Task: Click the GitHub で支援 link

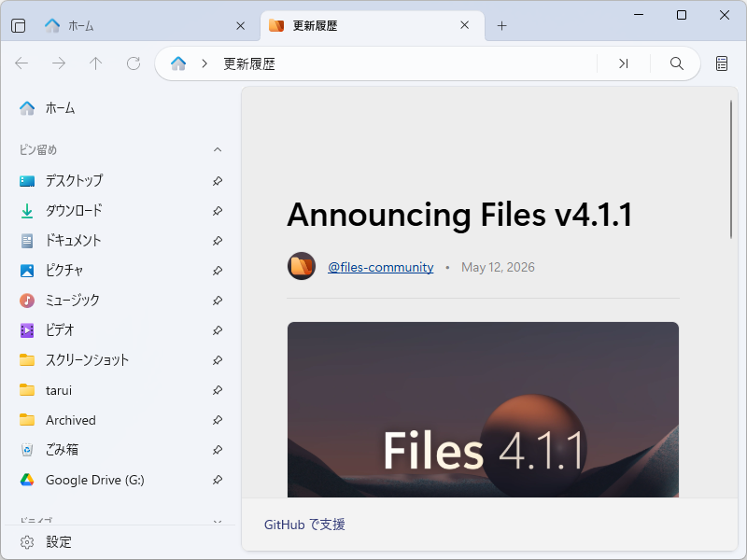Action: pyautogui.click(x=304, y=525)
